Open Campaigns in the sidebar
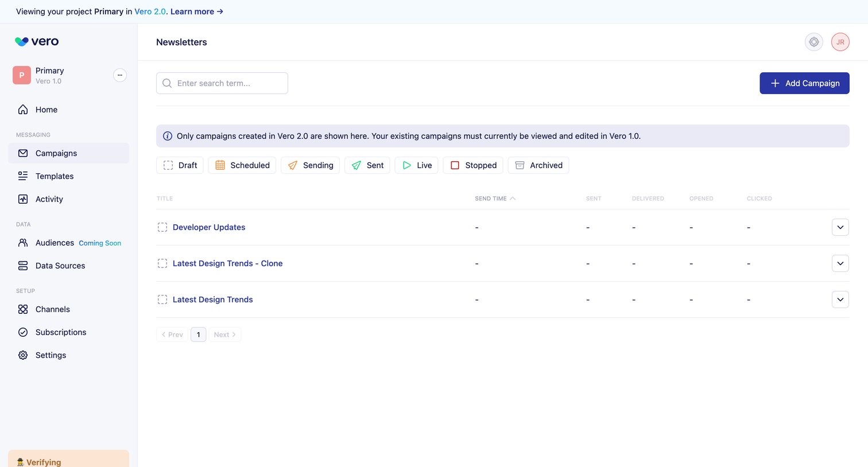Image resolution: width=868 pixels, height=467 pixels. (x=69, y=153)
